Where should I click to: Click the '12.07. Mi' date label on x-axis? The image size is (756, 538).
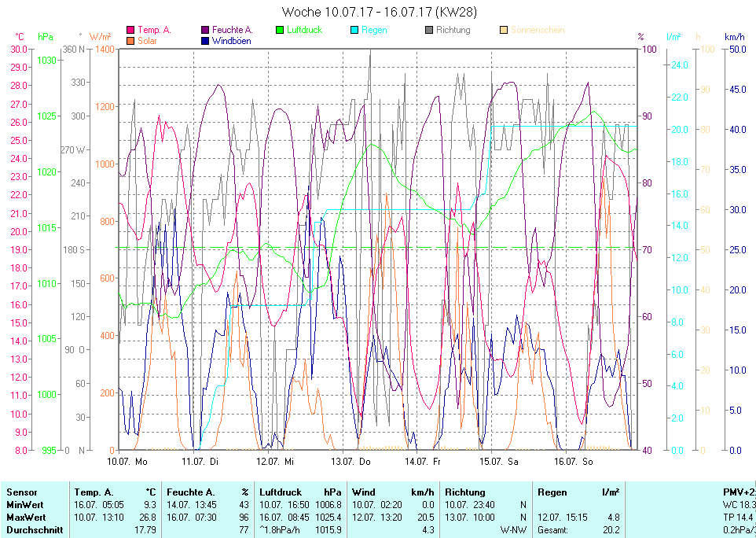(275, 462)
